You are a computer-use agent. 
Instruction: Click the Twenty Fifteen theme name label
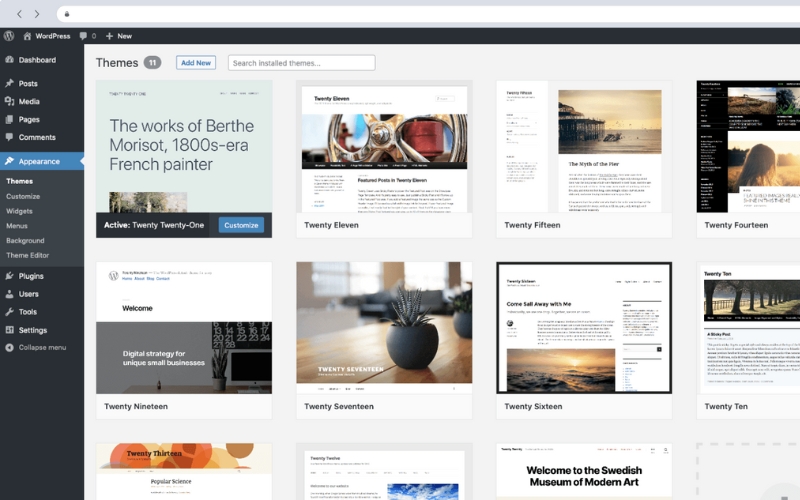(532, 225)
